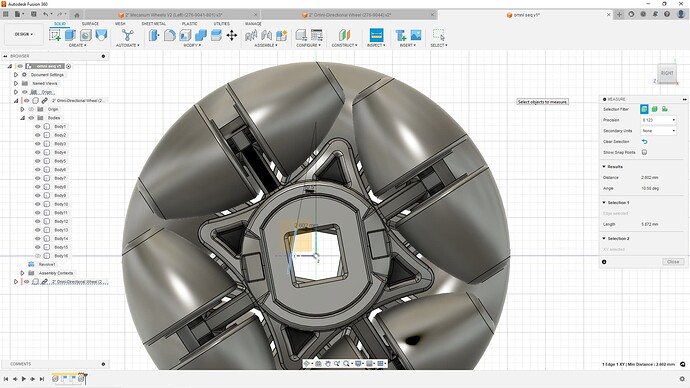Choose the Move/Copy tool
Screen dimensions: 690x388
[x=232, y=35]
